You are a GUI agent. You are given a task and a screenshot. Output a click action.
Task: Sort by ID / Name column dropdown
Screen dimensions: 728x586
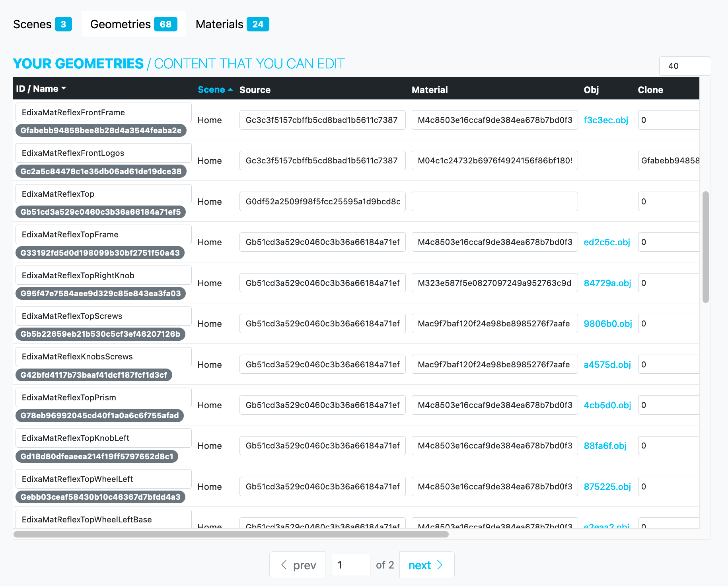(x=41, y=89)
